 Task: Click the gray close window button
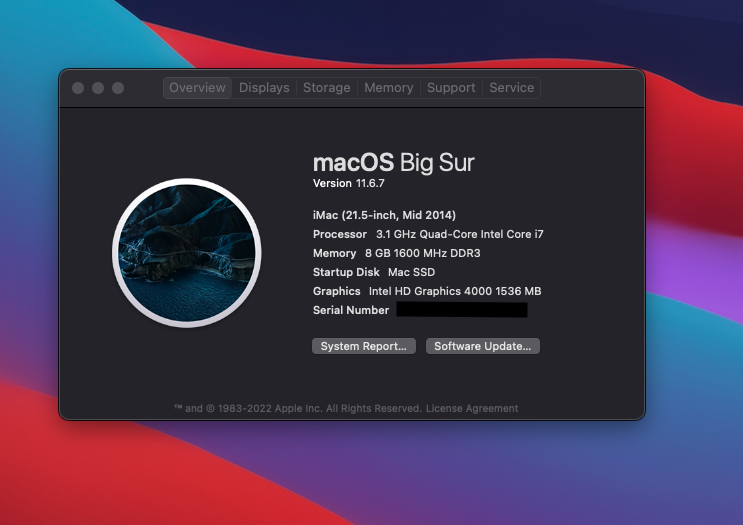tap(78, 88)
